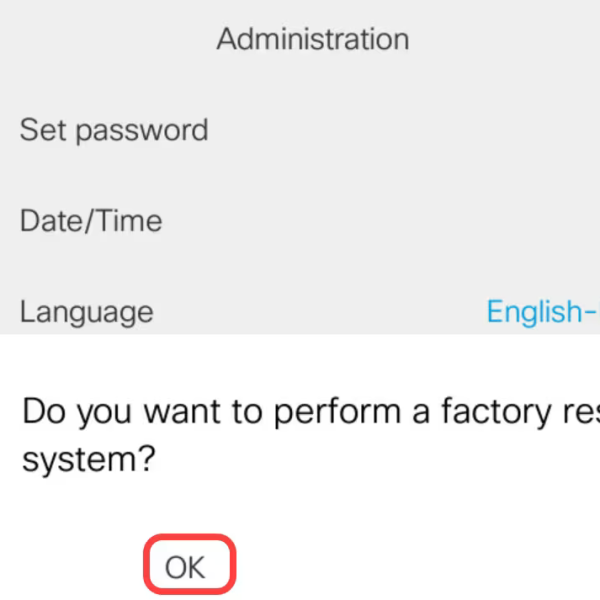This screenshot has height=600, width=600.
Task: Highlight the Set password row
Action: click(300, 130)
